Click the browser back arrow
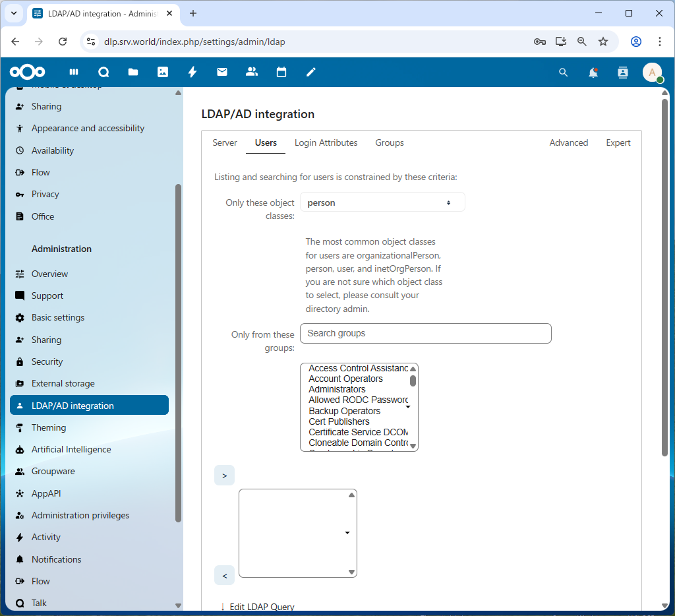This screenshot has height=616, width=675. [x=16, y=42]
